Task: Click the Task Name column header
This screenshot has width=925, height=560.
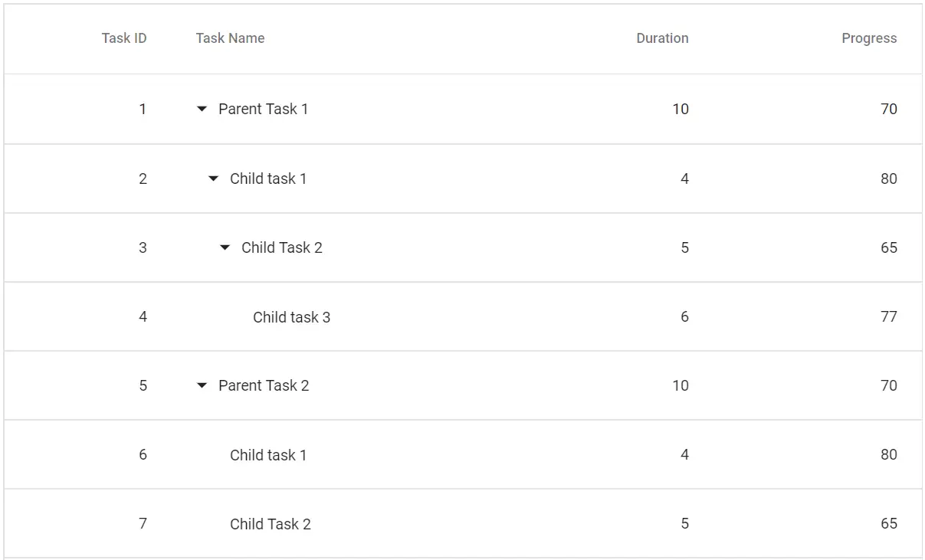Action: click(x=230, y=38)
